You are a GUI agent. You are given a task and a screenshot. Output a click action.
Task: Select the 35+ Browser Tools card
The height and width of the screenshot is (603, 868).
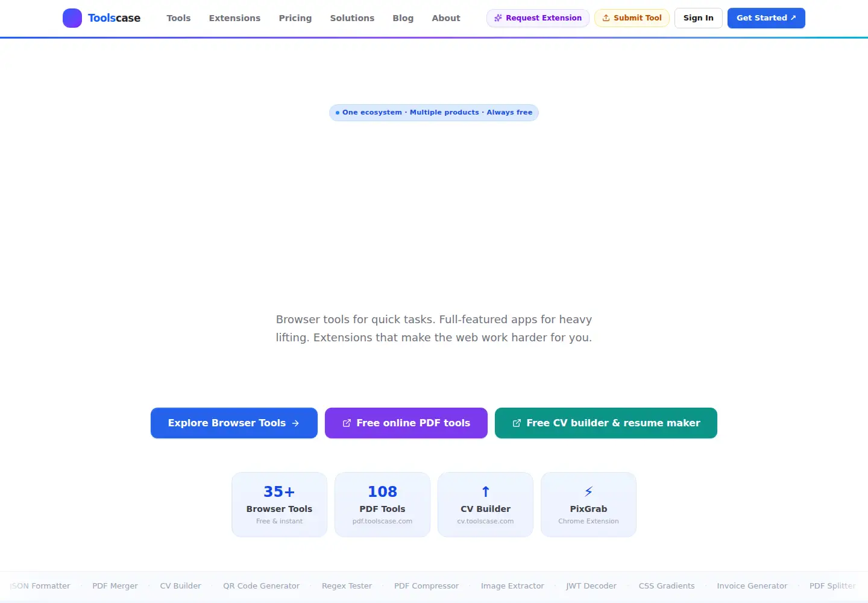(x=279, y=505)
